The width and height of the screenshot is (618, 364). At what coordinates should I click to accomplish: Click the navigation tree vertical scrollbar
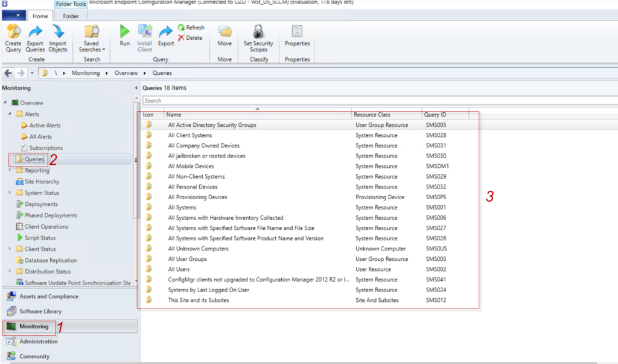coord(136,160)
